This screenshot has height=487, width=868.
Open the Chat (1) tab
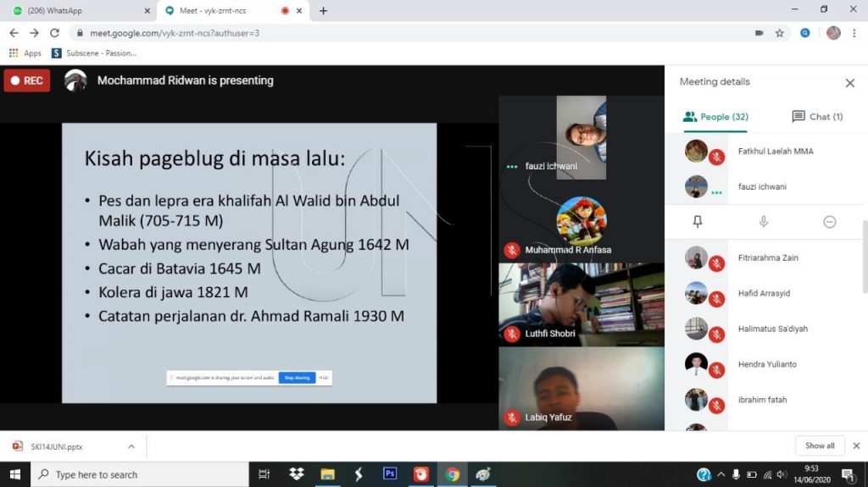[817, 117]
